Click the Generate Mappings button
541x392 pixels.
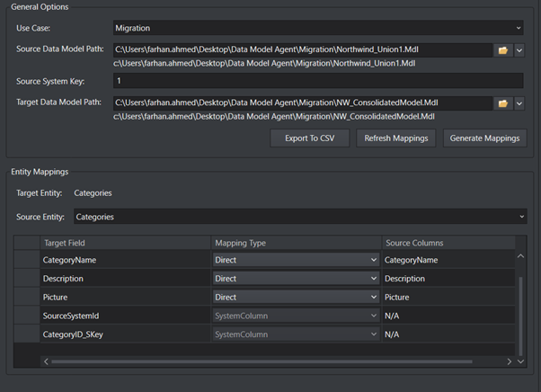pos(484,138)
